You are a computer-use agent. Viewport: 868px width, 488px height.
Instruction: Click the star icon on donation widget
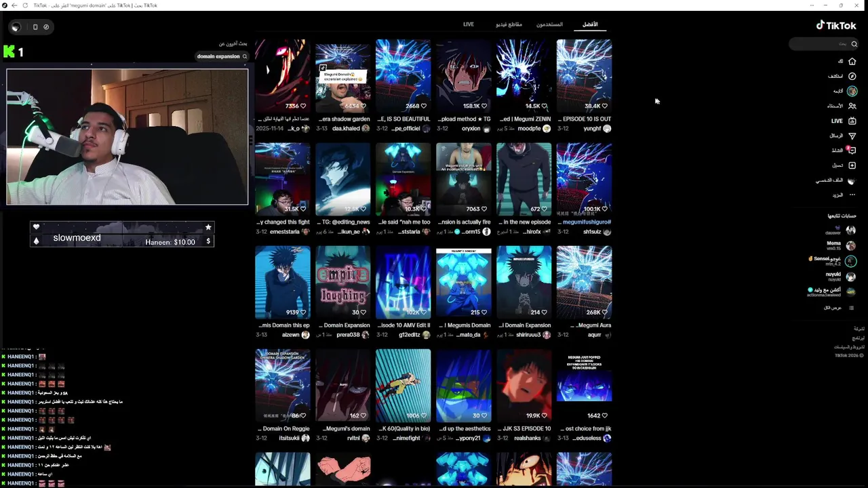[x=208, y=227]
